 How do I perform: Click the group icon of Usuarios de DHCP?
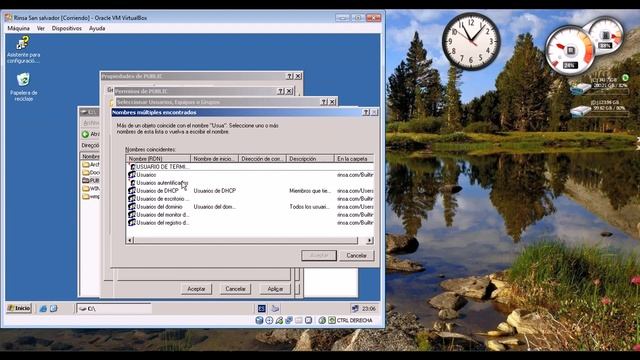click(x=132, y=191)
